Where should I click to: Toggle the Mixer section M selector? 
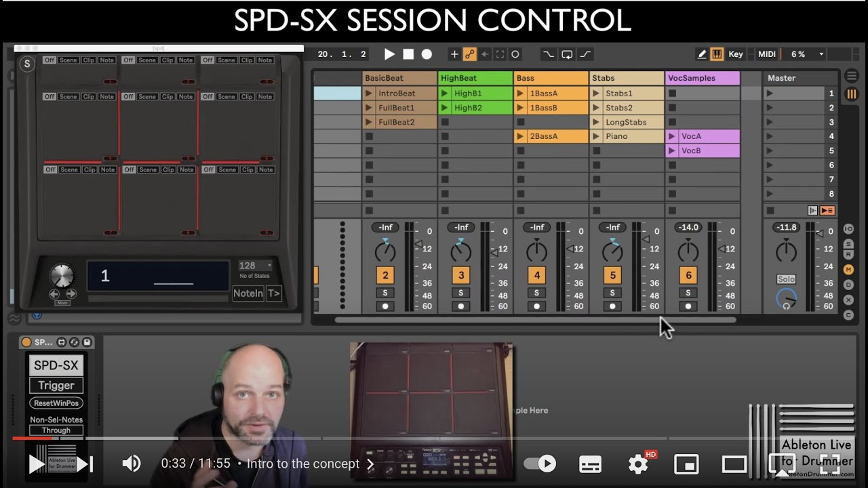click(x=848, y=270)
